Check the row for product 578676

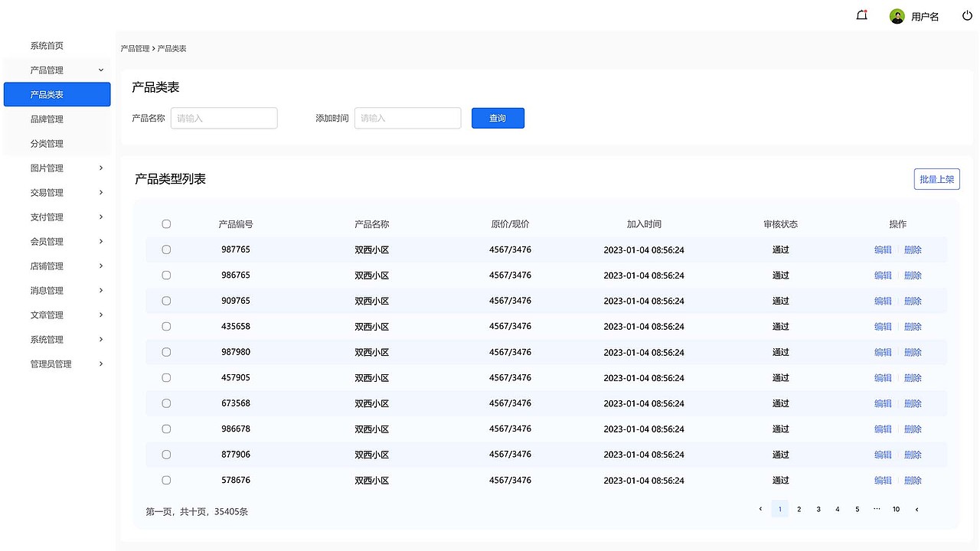coord(166,481)
